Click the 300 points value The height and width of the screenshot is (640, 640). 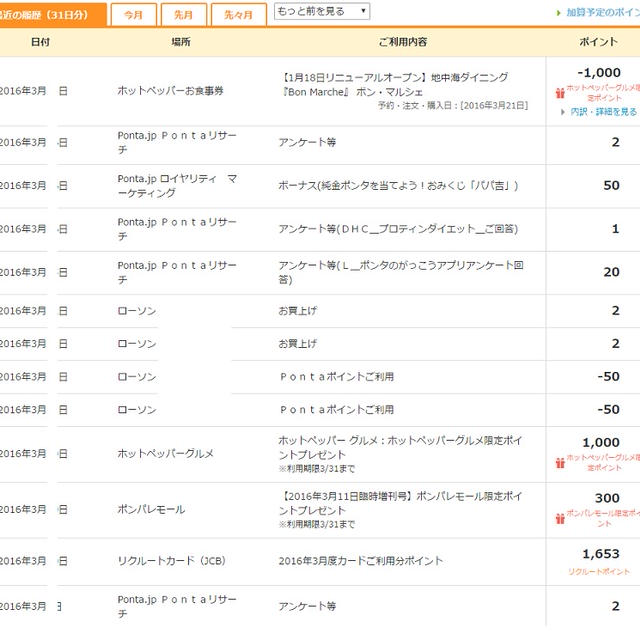click(607, 498)
